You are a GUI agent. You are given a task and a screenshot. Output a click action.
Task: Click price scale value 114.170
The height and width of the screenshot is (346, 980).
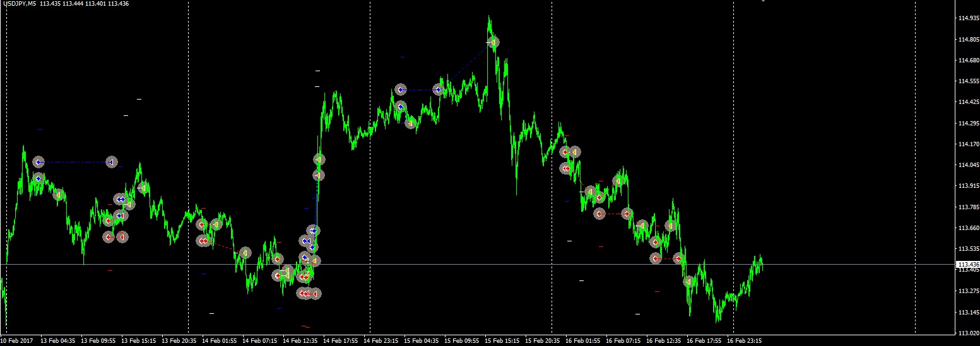968,144
